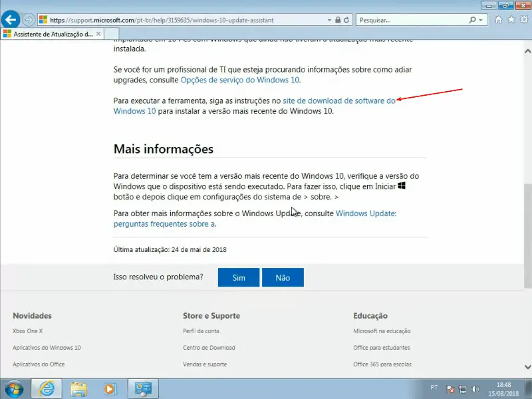
Task: Click the padlock security icon in address bar
Action: click(338, 20)
